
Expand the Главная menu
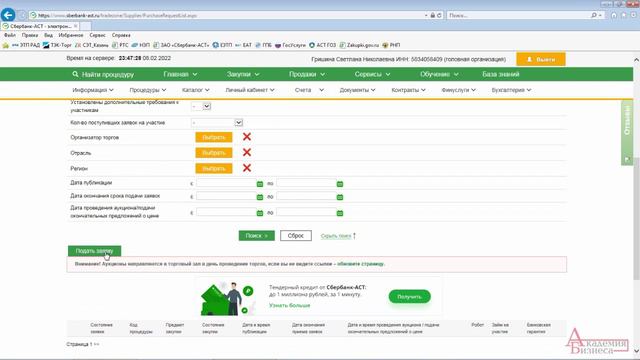pyautogui.click(x=180, y=74)
